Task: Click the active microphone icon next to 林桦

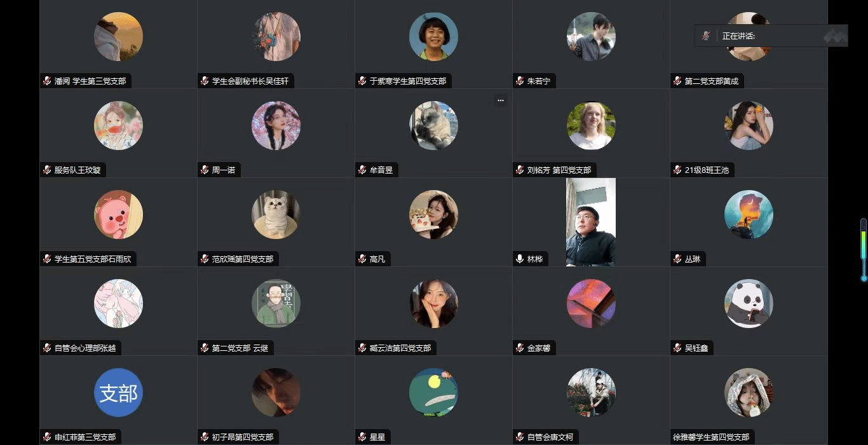Action: pos(520,259)
